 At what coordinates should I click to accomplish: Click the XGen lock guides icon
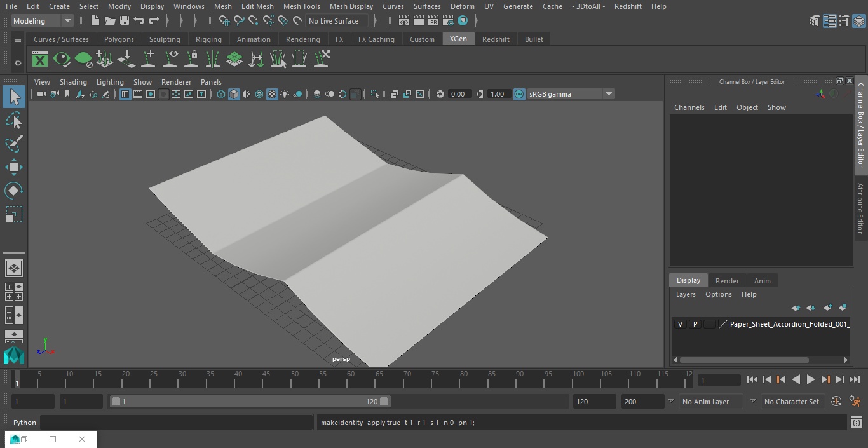pyautogui.click(x=191, y=60)
